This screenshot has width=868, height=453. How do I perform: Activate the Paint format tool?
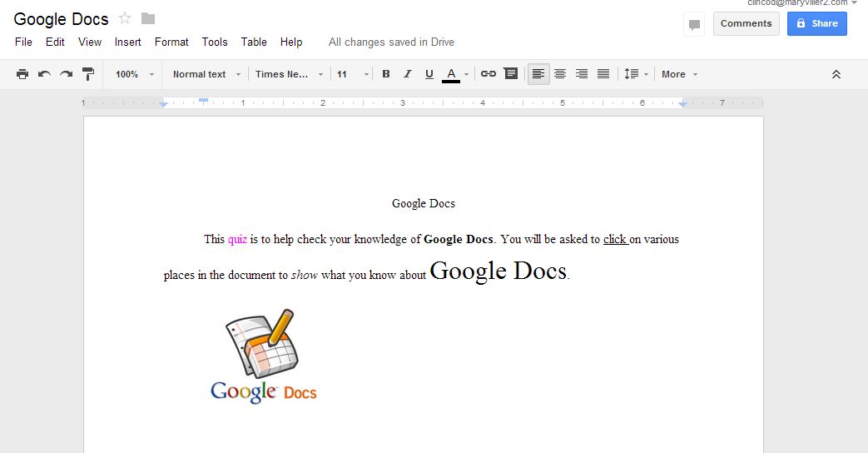tap(87, 74)
